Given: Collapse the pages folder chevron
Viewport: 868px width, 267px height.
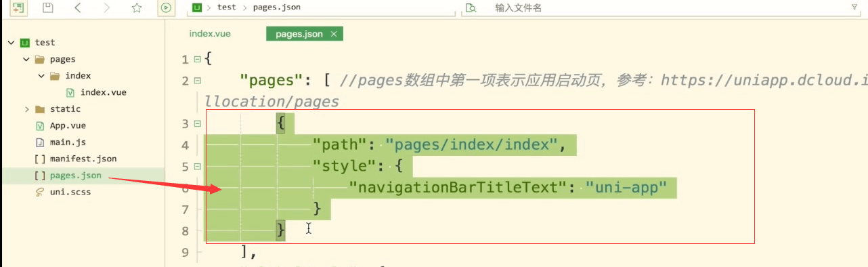Looking at the screenshot, I should (x=26, y=60).
